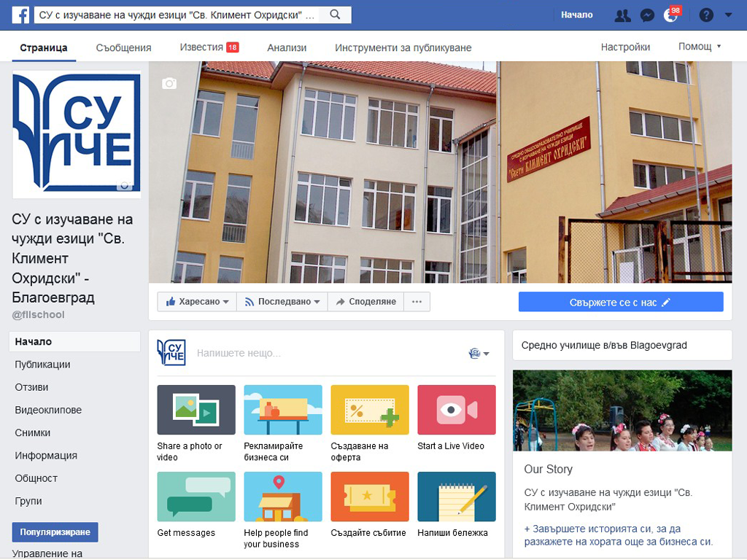Click the cover photo camera icon
This screenshot has height=560, width=747.
pyautogui.click(x=169, y=83)
